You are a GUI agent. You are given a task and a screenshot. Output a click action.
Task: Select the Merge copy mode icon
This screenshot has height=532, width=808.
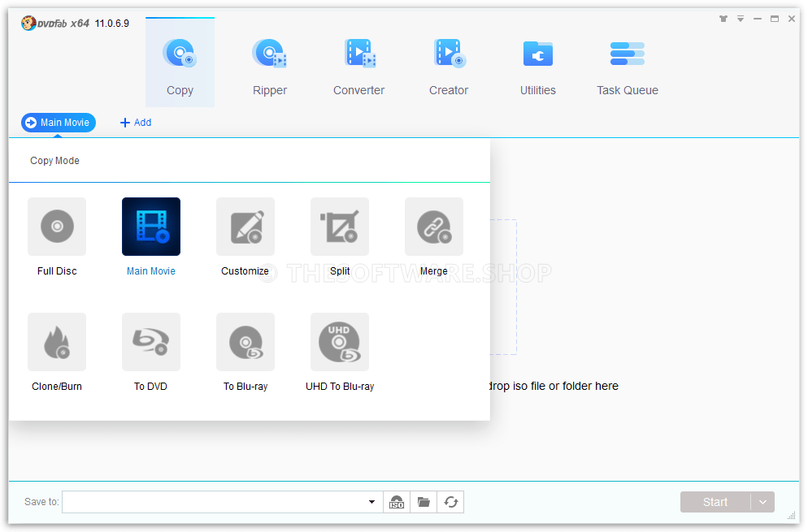pos(434,227)
